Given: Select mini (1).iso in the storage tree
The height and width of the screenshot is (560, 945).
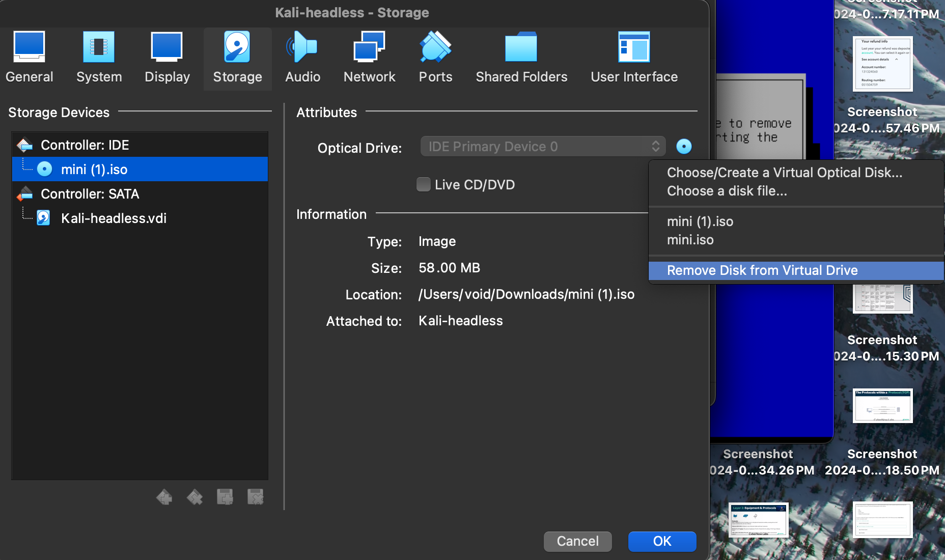Looking at the screenshot, I should [x=140, y=169].
